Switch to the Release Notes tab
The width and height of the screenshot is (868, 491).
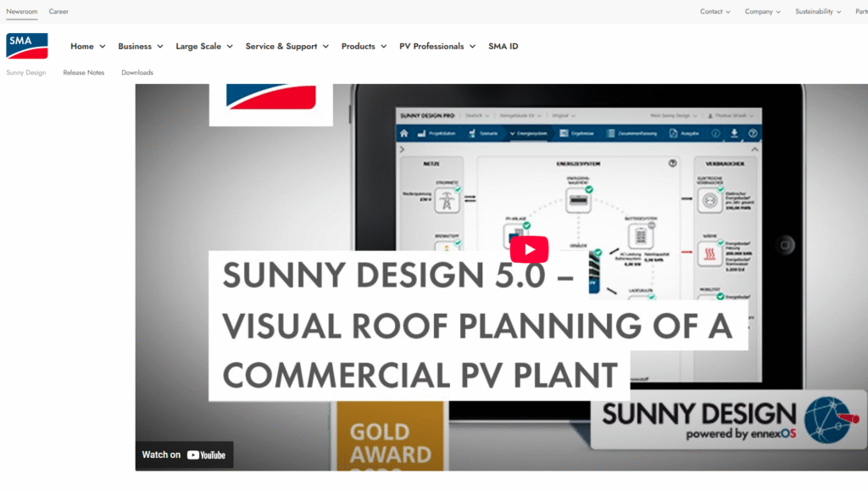coord(84,73)
